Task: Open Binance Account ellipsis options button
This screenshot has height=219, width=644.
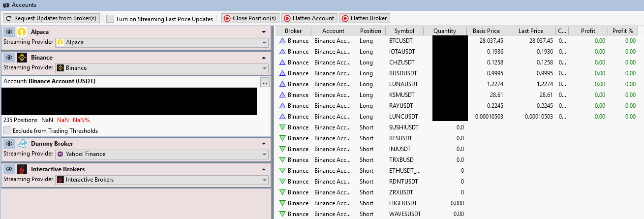Action: click(265, 82)
